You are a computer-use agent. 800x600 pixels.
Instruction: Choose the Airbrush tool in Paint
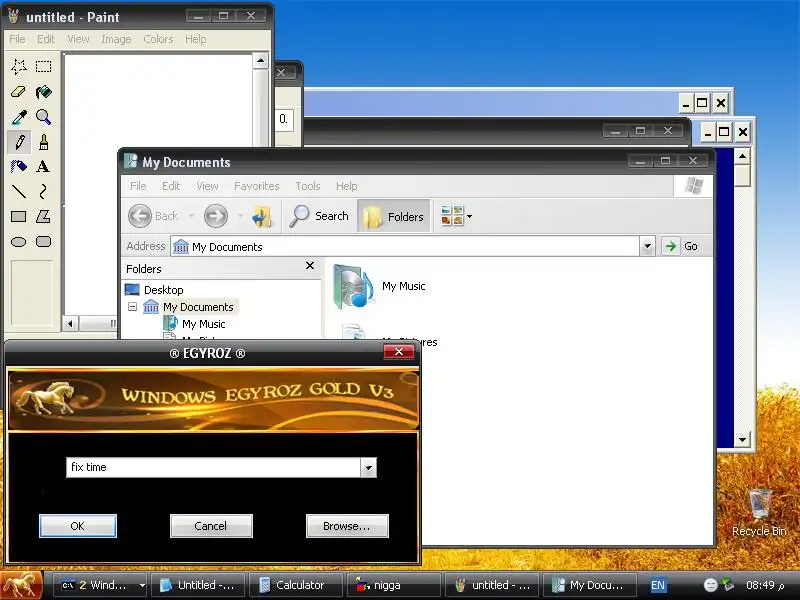19,166
